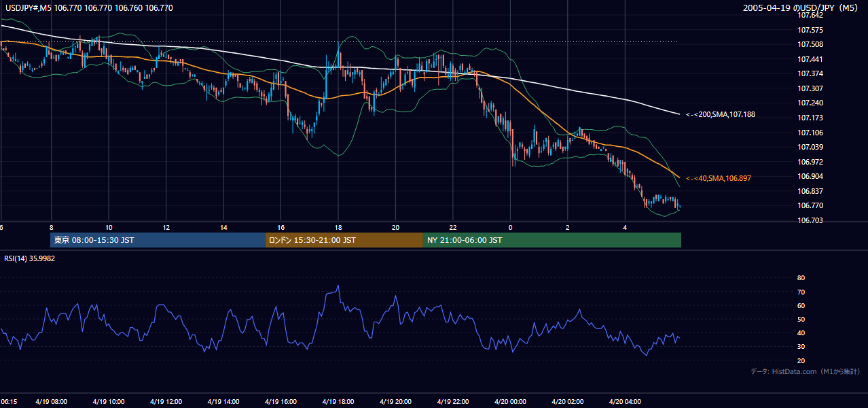Screen dimensions: 868x408
Task: Click price axis value 107.374
Action: pyautogui.click(x=811, y=73)
